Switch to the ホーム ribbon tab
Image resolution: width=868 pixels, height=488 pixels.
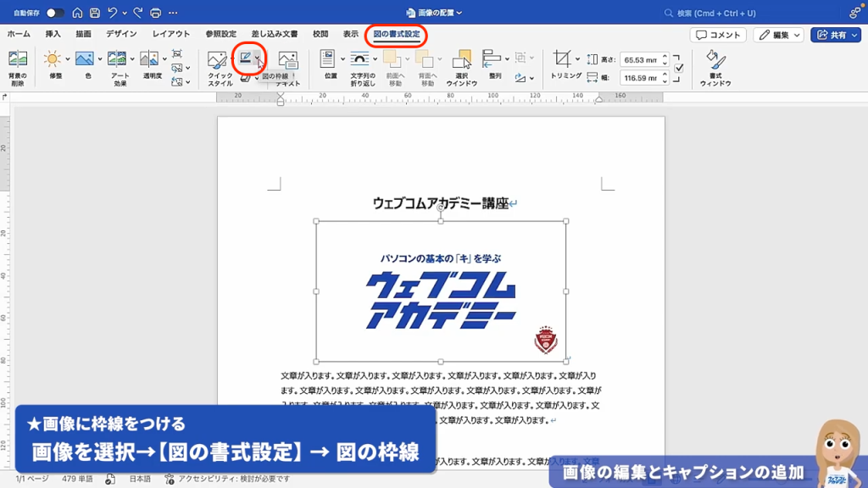pos(19,35)
